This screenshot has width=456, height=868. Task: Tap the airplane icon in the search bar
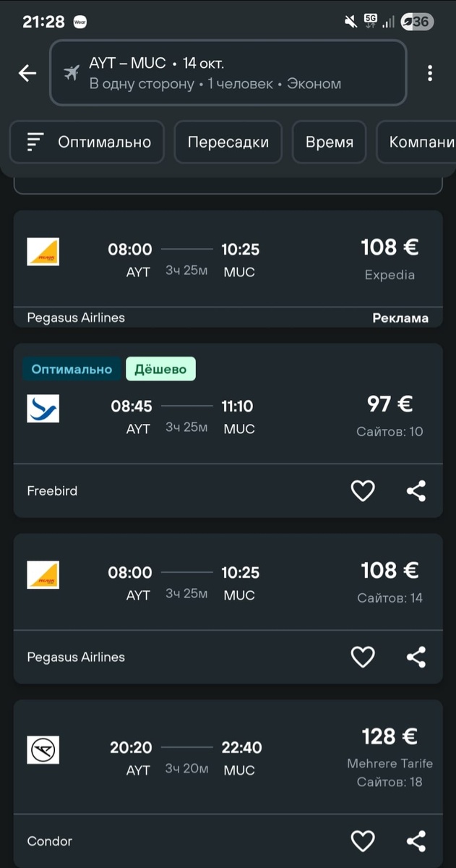(72, 73)
